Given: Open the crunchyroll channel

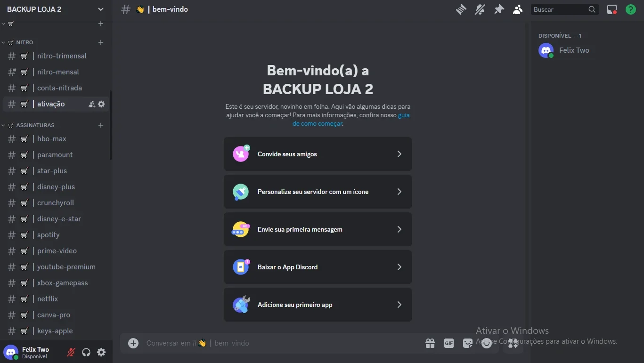Looking at the screenshot, I should 56,203.
